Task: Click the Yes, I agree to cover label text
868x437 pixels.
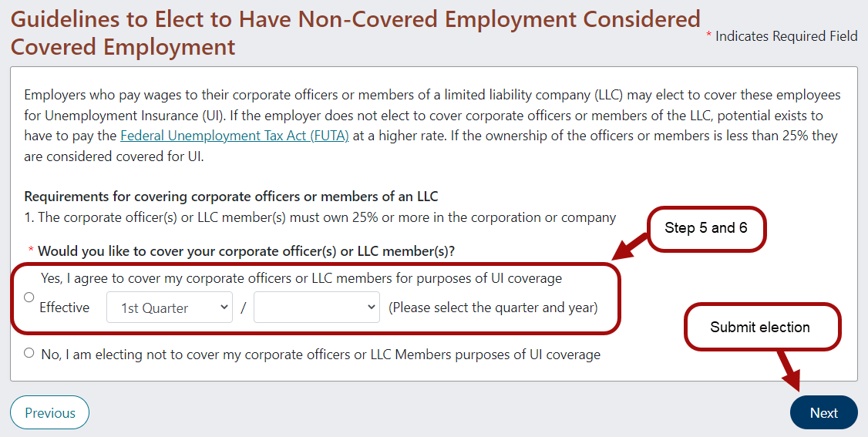Action: 301,278
